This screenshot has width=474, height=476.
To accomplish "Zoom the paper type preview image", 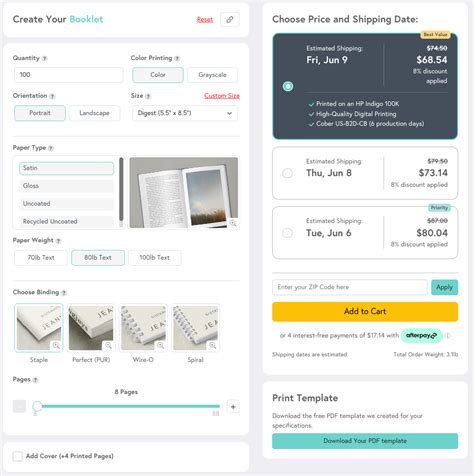I will click(233, 223).
